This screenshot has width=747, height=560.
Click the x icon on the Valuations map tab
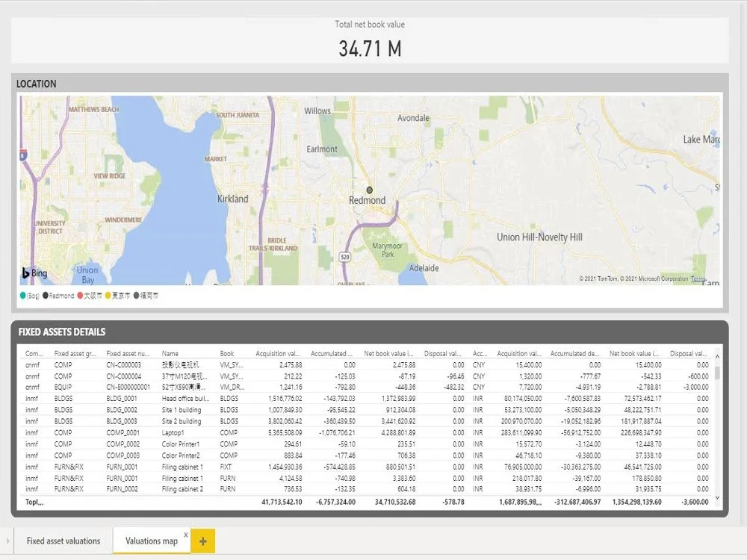185,535
